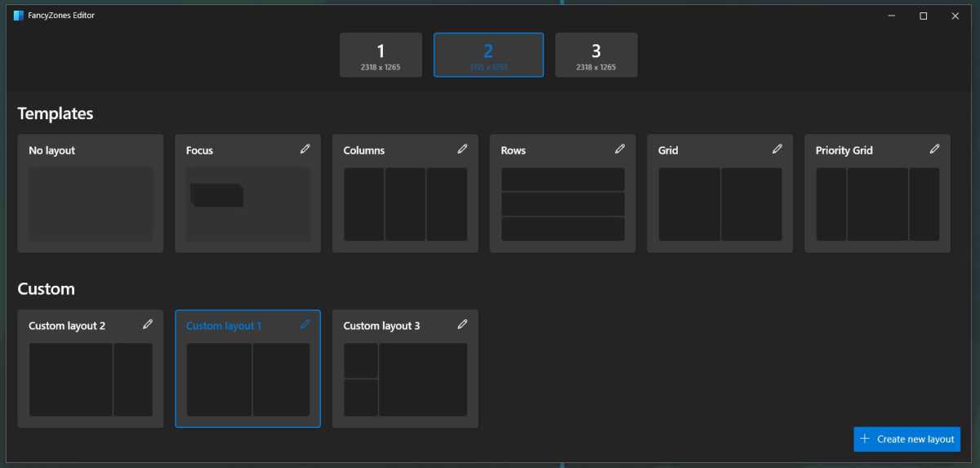This screenshot has height=468, width=980.
Task: Click the FancyZones Editor title bar icon
Action: tap(19, 16)
